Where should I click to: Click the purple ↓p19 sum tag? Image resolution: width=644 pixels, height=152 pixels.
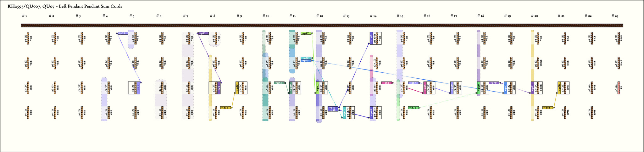point(123,33)
